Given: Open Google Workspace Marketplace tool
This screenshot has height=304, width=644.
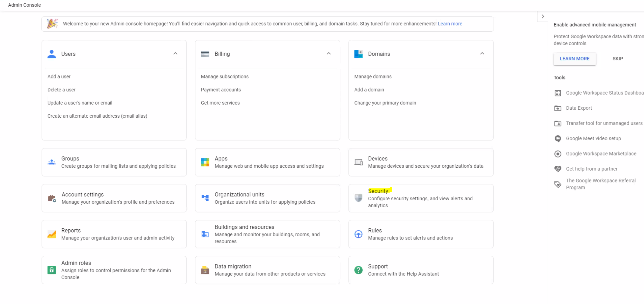Looking at the screenshot, I should [x=601, y=154].
